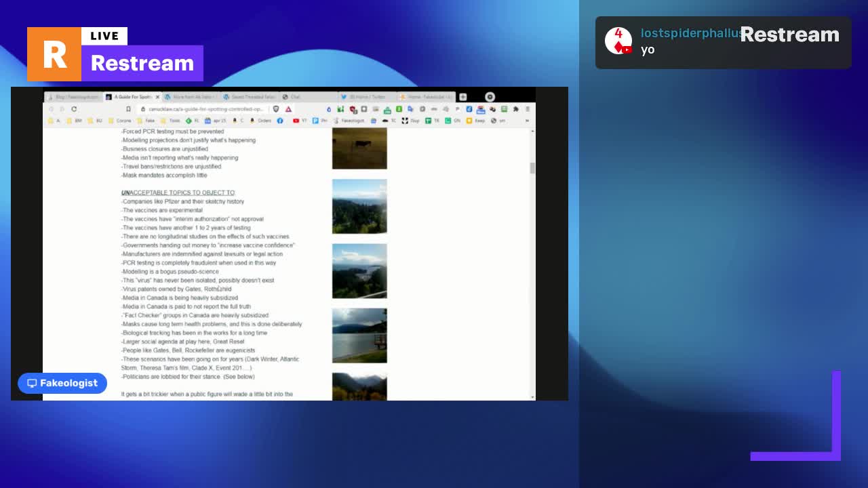
Task: Click 'Media in Canada is being heavily subsidized'
Action: tap(180, 298)
